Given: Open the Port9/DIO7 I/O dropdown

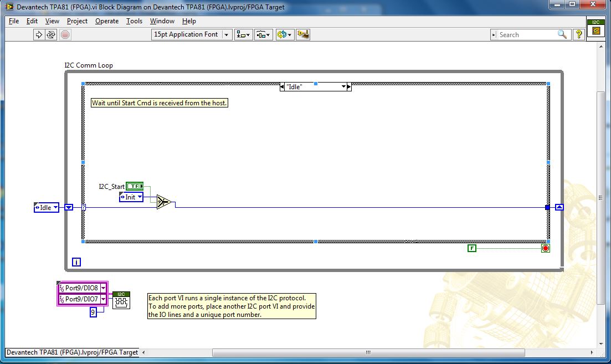Looking at the screenshot, I should (103, 299).
